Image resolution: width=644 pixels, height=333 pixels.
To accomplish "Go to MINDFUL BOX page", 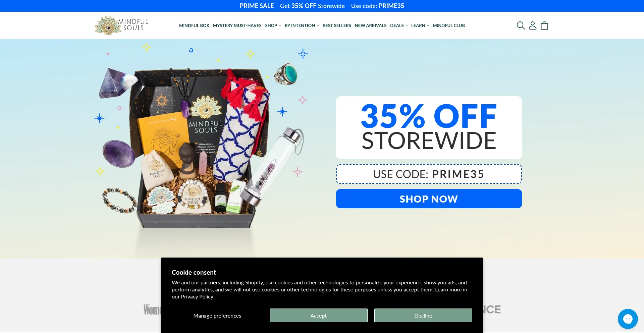I will coord(194,25).
